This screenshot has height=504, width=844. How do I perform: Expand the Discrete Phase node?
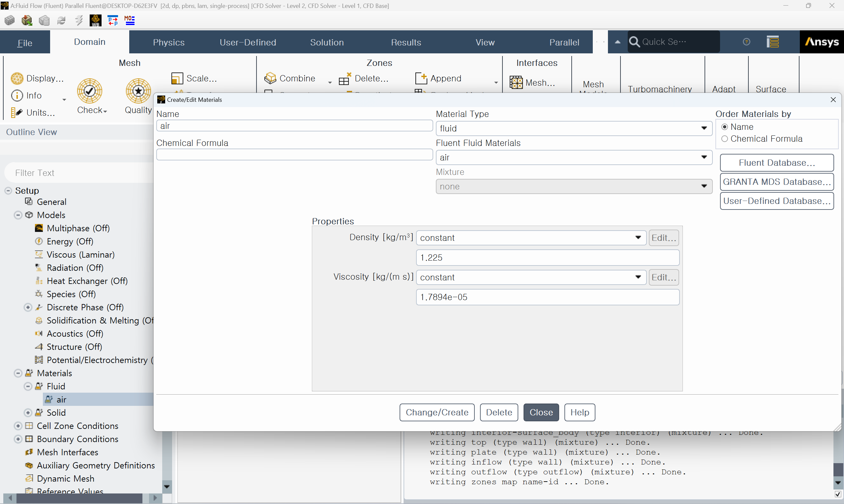point(28,308)
